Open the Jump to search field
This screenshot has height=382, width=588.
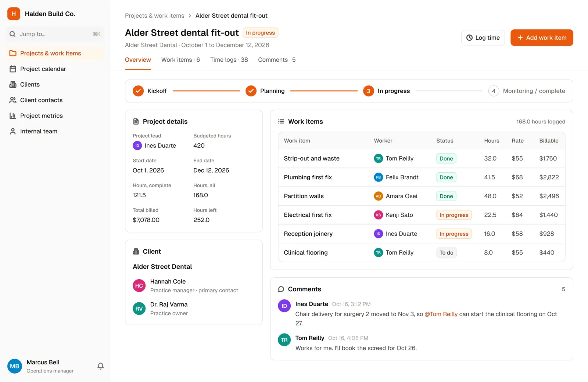55,34
